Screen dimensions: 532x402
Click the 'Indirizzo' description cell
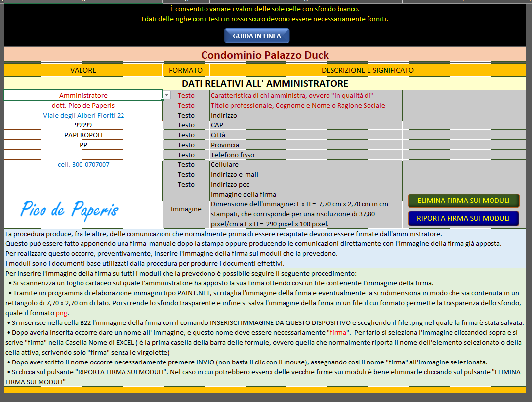click(306, 116)
